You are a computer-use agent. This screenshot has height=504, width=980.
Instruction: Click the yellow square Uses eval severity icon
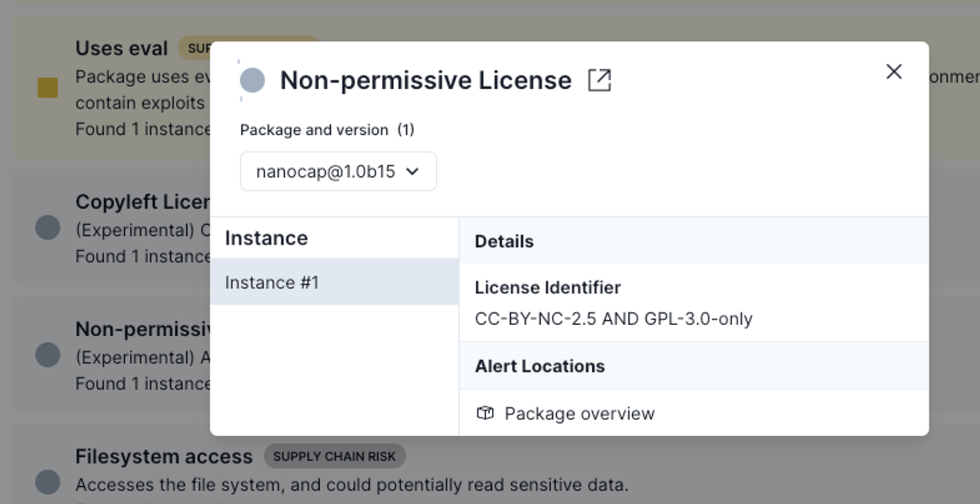(48, 88)
